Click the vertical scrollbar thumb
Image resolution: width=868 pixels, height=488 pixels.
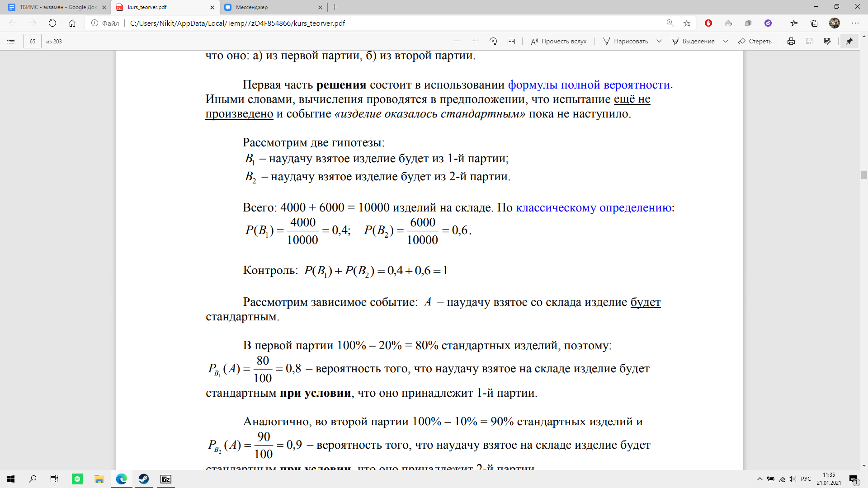(864, 175)
